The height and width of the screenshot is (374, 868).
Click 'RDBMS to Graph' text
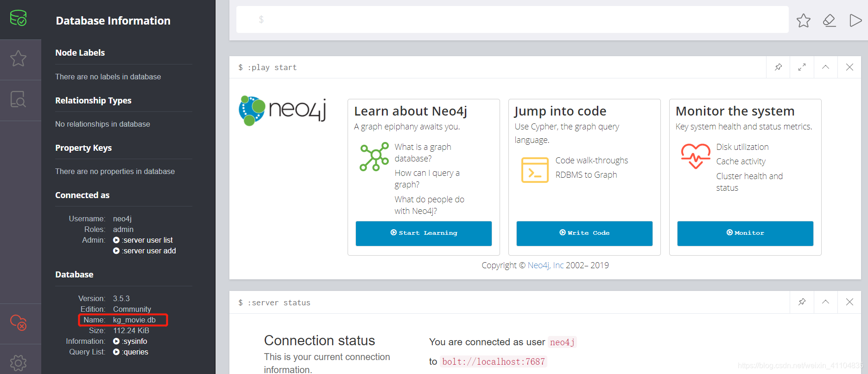pos(586,174)
